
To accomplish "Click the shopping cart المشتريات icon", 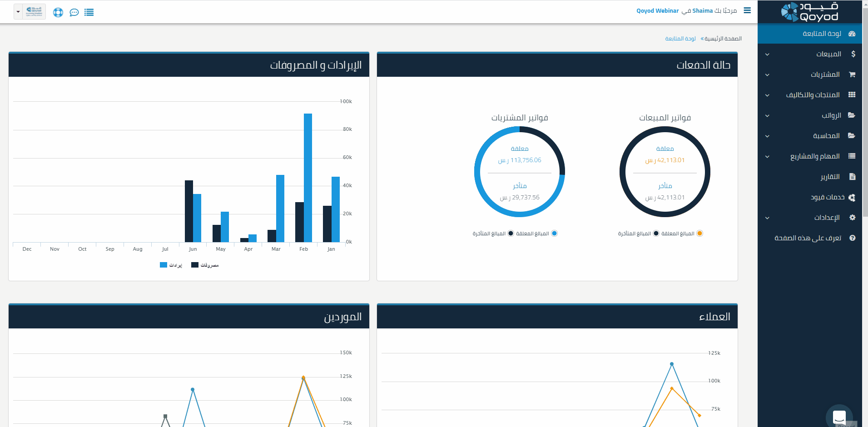I will pos(852,74).
